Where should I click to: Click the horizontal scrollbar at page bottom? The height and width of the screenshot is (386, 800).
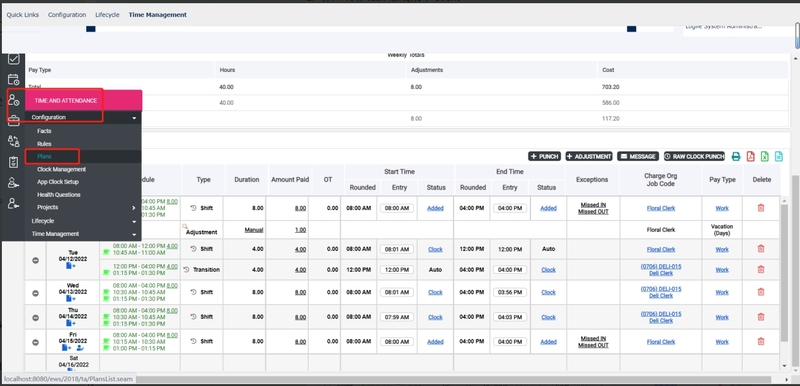454,380
